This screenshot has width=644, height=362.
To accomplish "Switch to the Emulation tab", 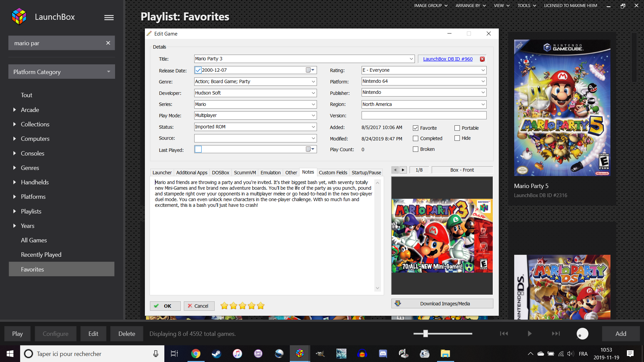I will 270,172.
